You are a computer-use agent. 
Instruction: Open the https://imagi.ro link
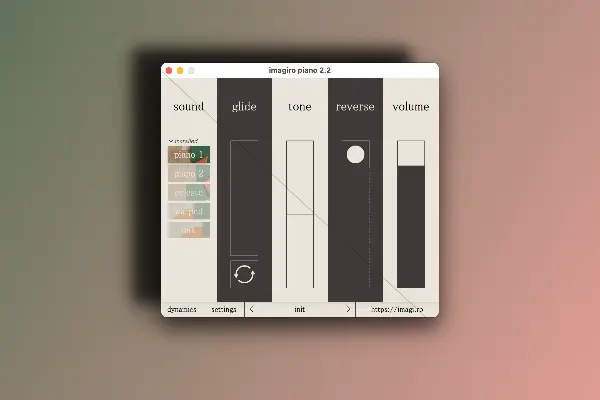[x=397, y=309]
